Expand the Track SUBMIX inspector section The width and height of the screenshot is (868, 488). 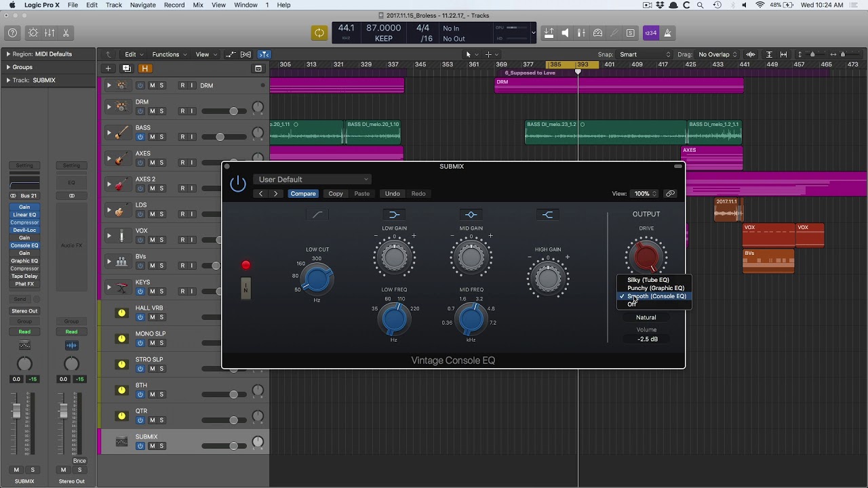(8, 80)
